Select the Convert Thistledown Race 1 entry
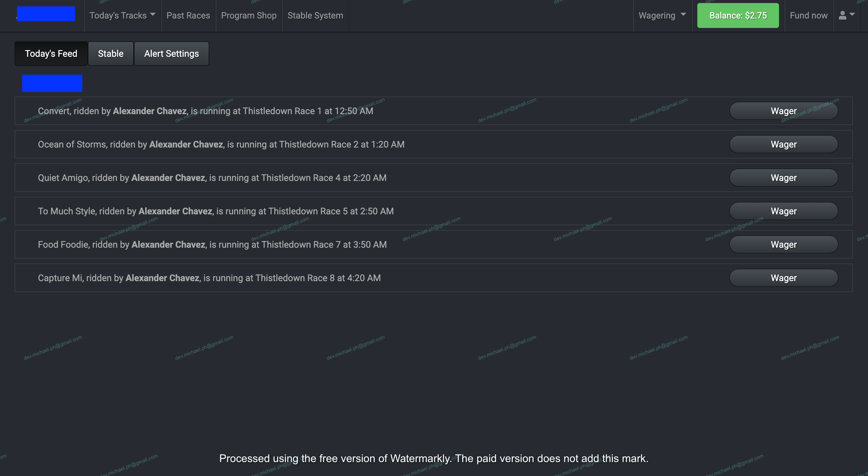Viewport: 868px width, 476px height. coord(206,111)
